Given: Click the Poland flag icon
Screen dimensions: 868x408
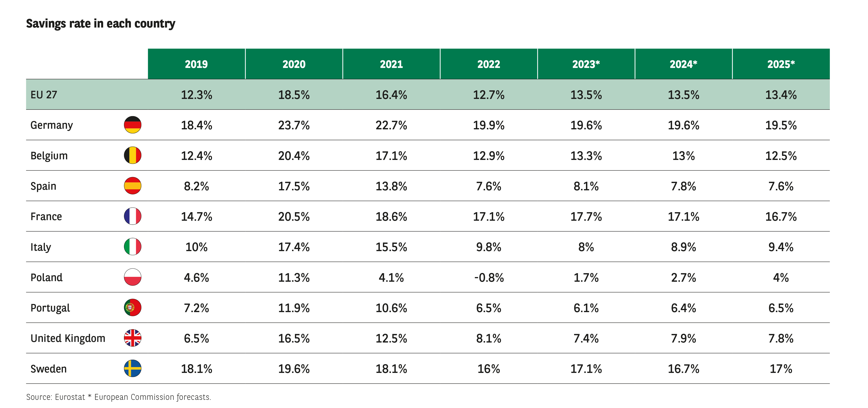Looking at the screenshot, I should pyautogui.click(x=132, y=277).
